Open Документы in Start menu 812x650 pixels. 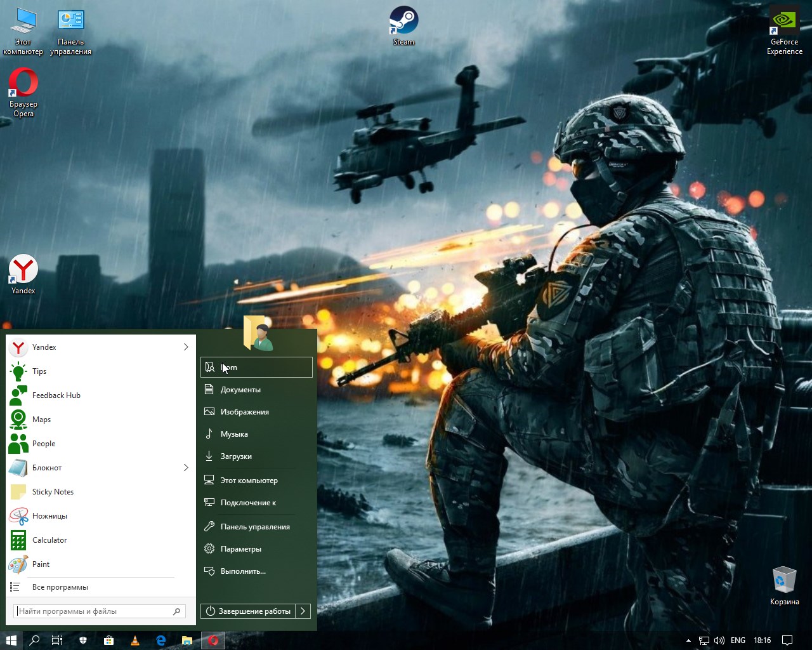256,390
